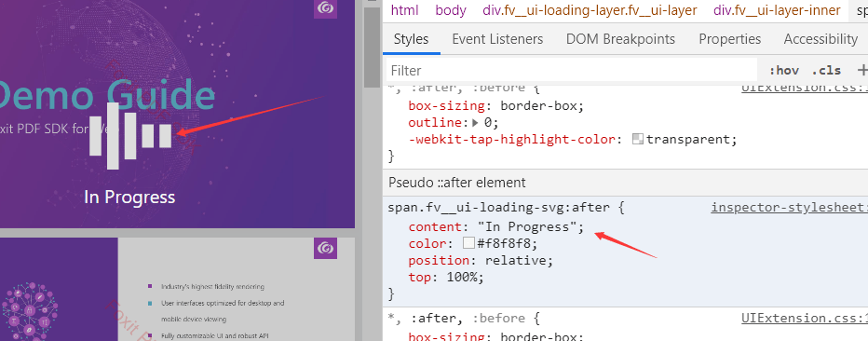Viewport: 868px width, 341px height.
Task: Open the Accessibility tab
Action: pos(821,39)
